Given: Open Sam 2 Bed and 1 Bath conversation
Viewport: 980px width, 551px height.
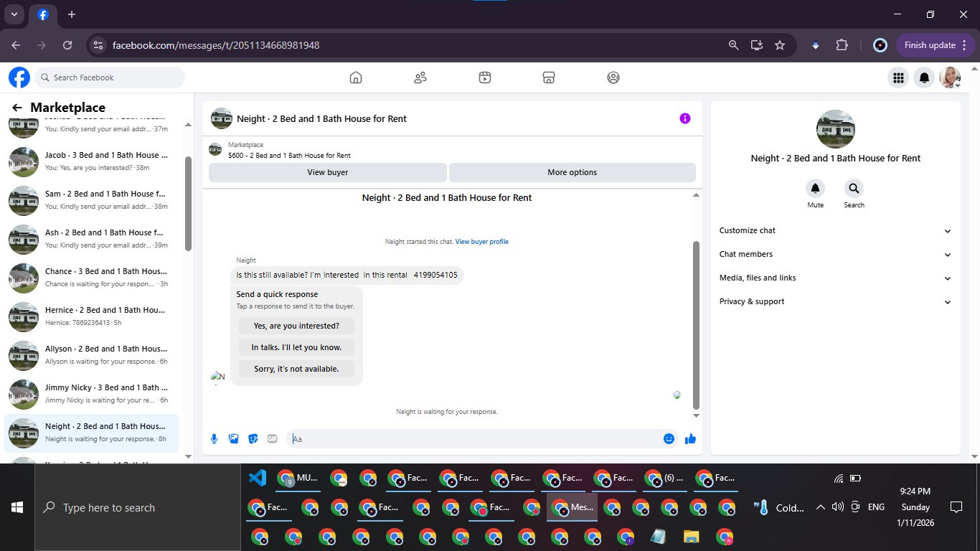Looking at the screenshot, I should click(92, 200).
